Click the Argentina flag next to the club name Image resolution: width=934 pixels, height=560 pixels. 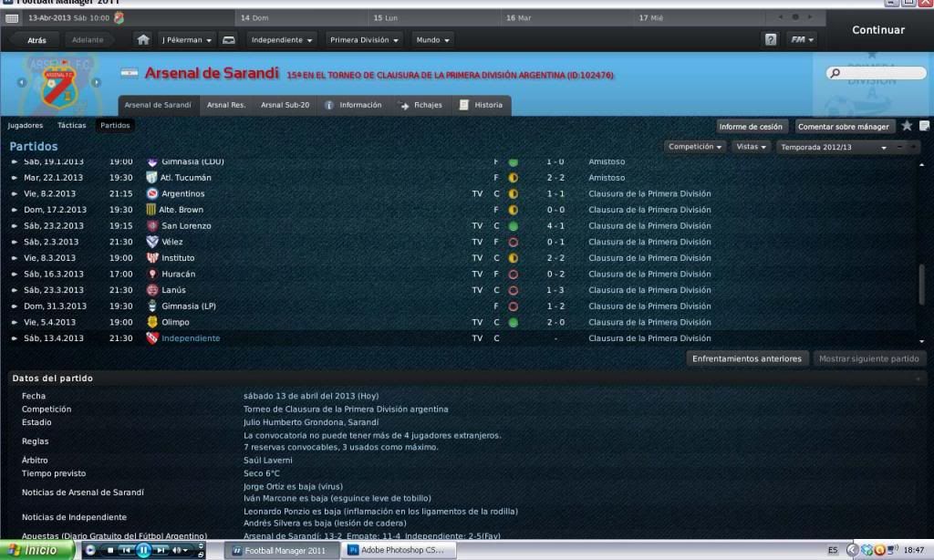tap(130, 73)
